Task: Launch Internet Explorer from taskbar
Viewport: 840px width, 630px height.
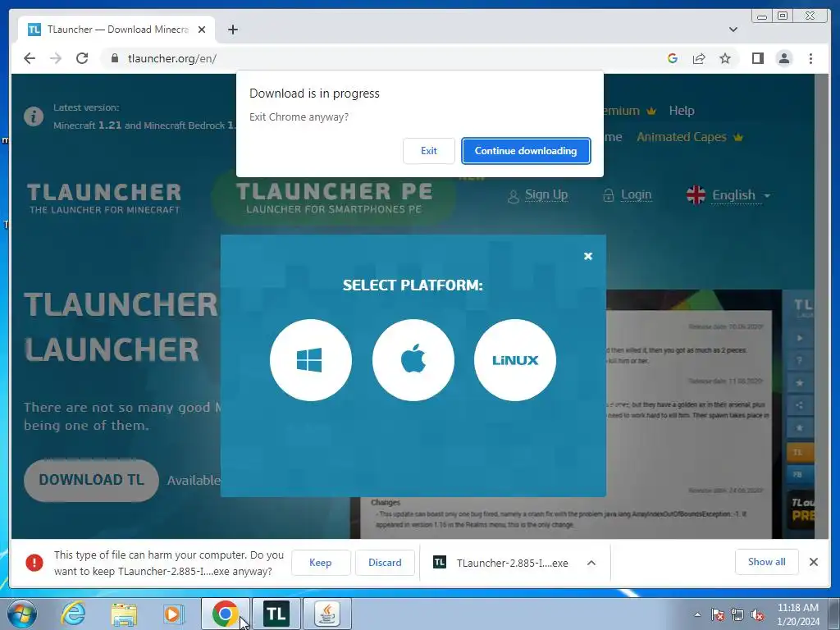Action: click(x=73, y=614)
